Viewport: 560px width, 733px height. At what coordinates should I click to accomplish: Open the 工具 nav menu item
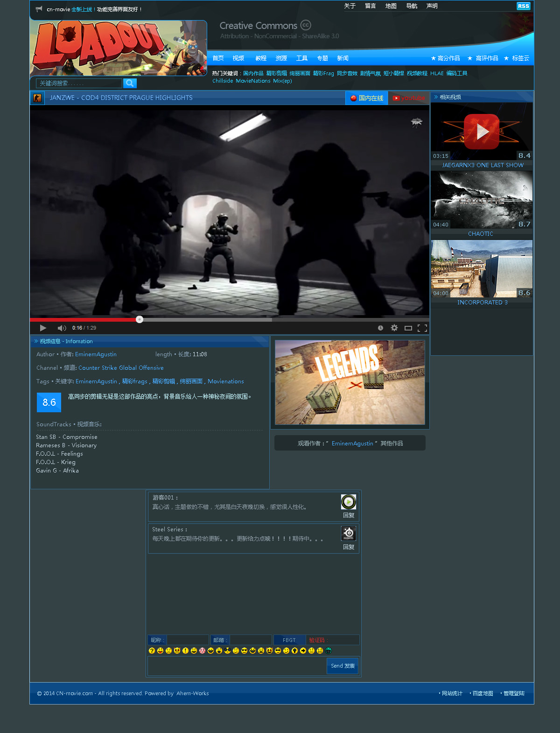[x=302, y=58]
